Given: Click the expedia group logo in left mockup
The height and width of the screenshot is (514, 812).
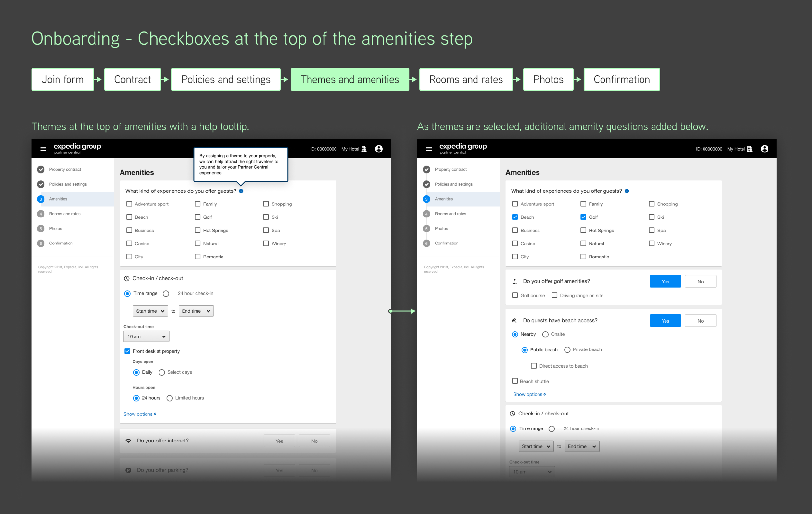Looking at the screenshot, I should [78, 148].
